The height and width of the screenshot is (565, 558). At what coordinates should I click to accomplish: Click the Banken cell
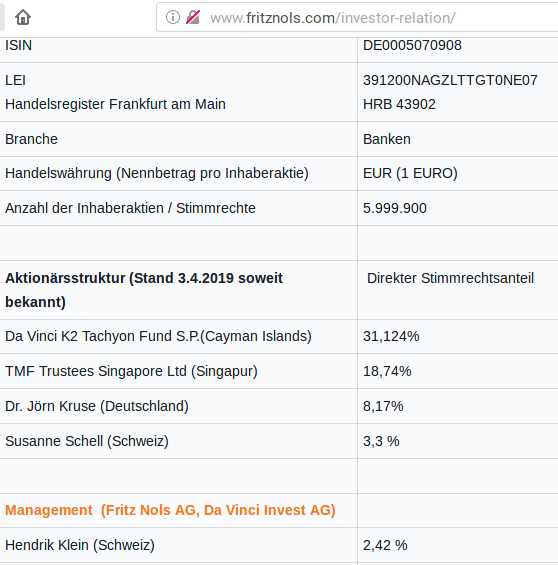click(387, 139)
